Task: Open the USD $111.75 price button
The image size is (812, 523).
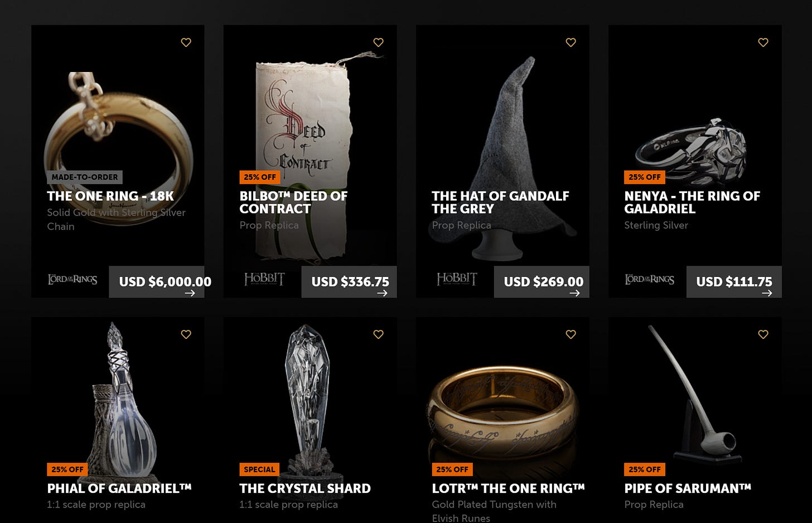Action: pos(734,282)
